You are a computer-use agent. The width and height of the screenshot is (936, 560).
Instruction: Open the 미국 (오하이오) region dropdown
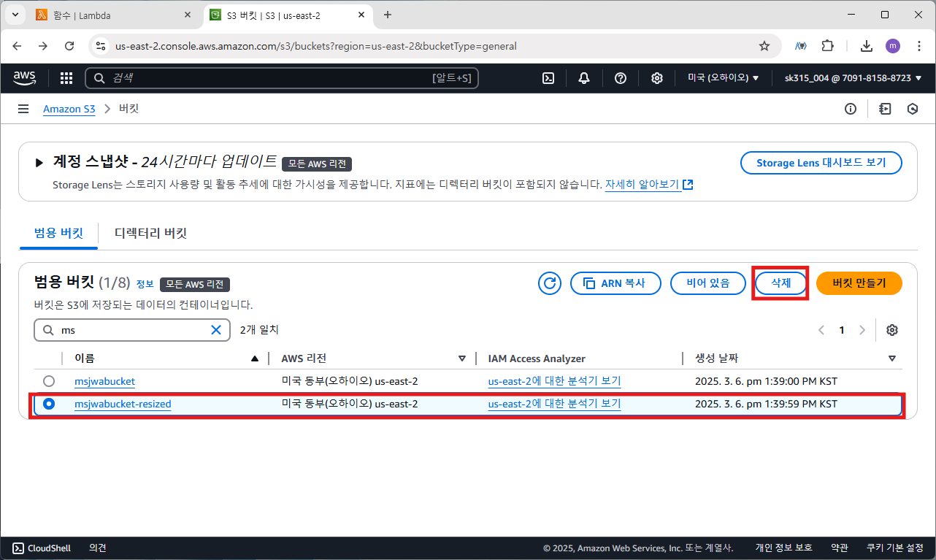[723, 78]
